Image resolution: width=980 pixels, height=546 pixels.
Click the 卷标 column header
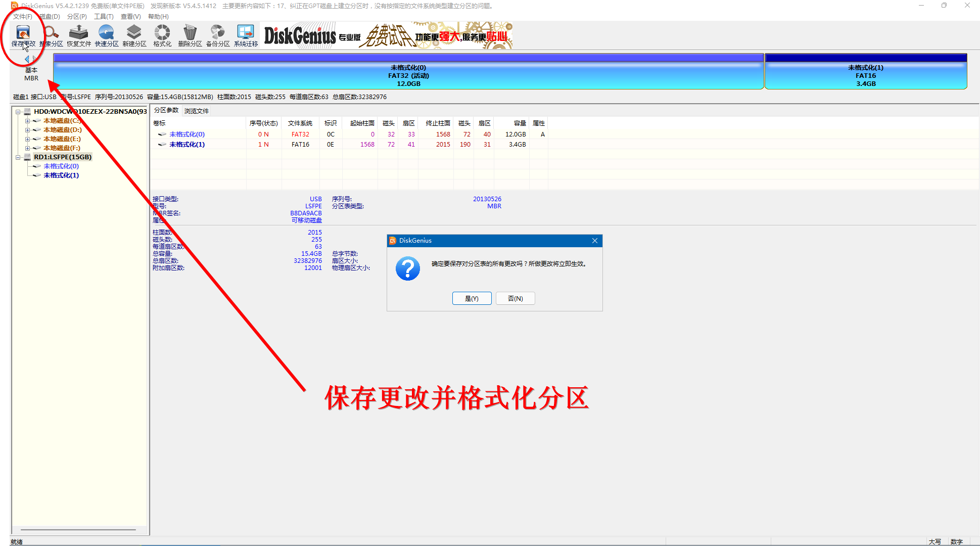198,123
